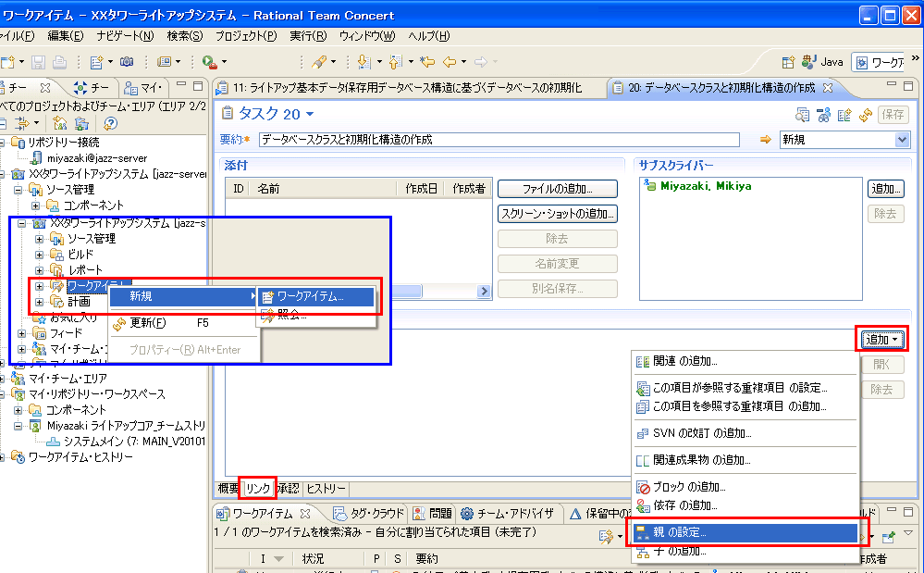Expand the ビルド tree node
Screen dimensions: 924x573
coord(39,255)
